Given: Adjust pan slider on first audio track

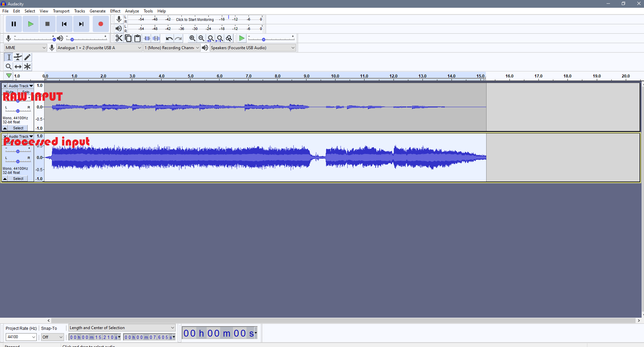Looking at the screenshot, I should pos(18,111).
